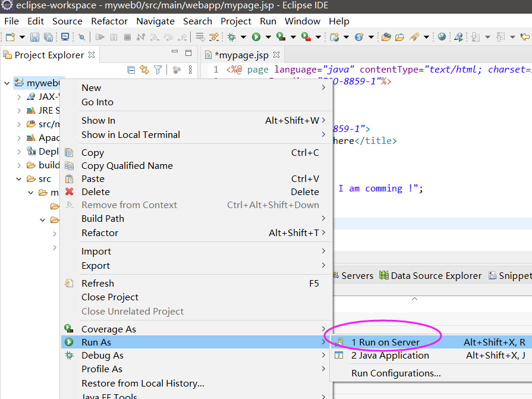Click the Search flashlight toolbar icon

pos(414,37)
